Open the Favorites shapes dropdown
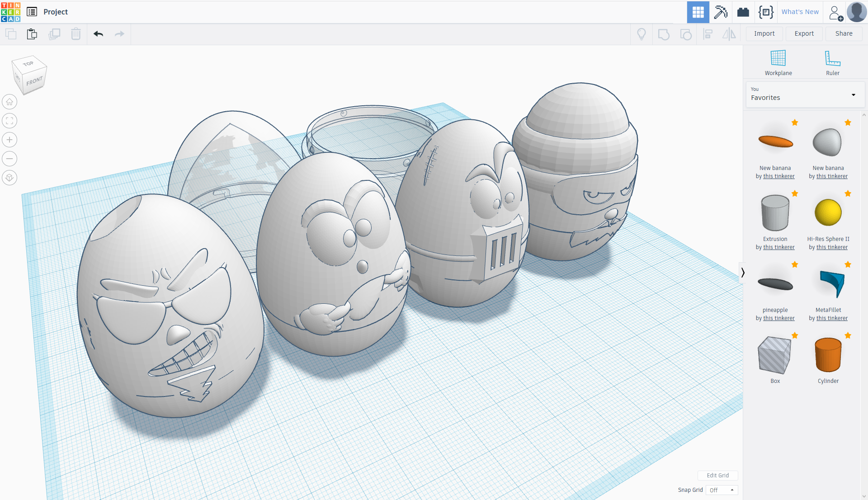The height and width of the screenshot is (500, 868). [x=805, y=94]
